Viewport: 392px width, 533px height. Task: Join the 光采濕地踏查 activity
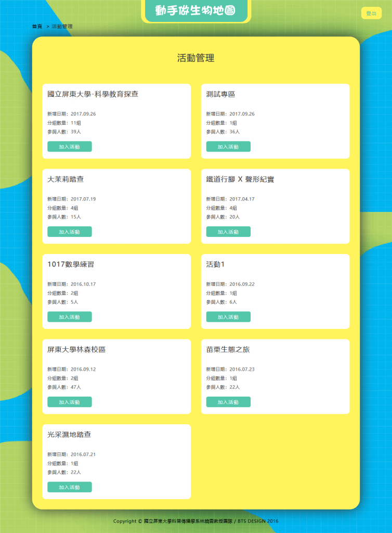click(x=70, y=487)
